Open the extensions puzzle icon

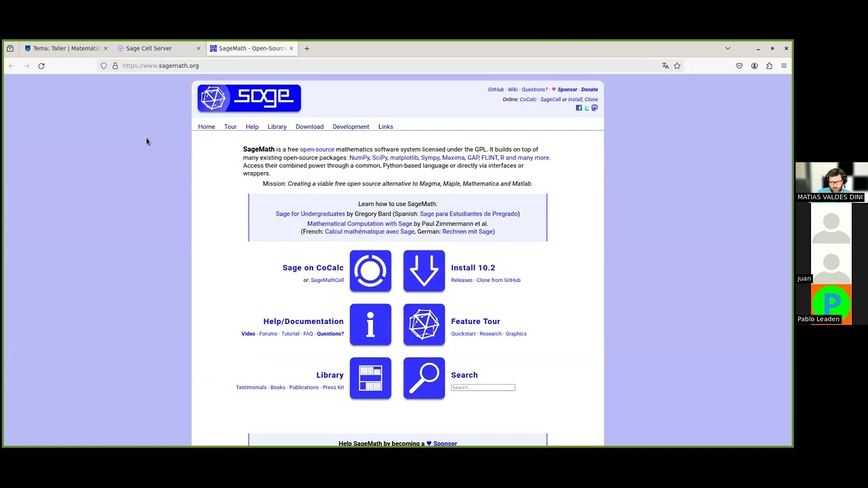point(769,66)
